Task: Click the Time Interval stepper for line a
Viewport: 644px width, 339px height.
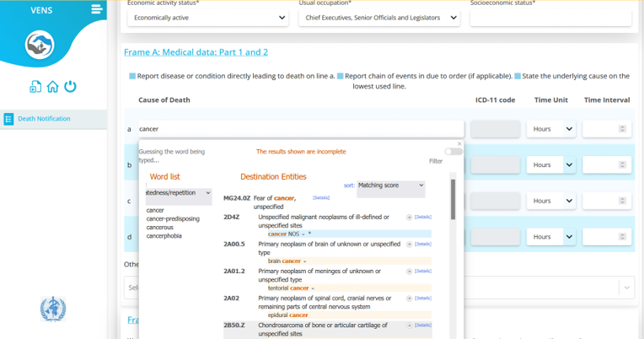Action: pyautogui.click(x=622, y=129)
